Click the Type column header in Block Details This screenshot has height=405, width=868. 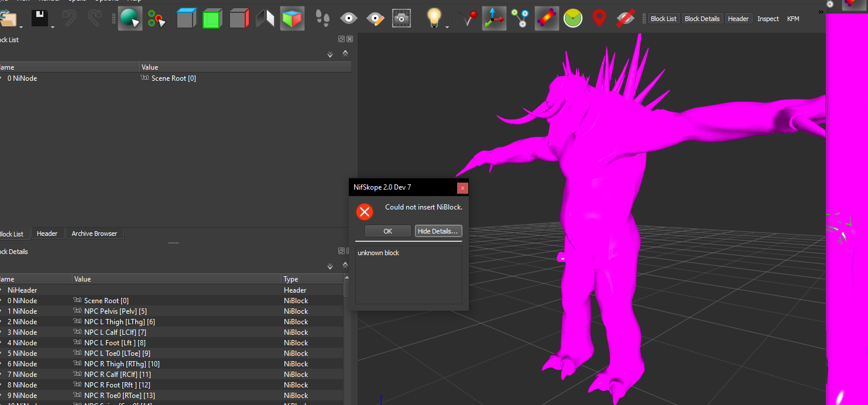(x=312, y=279)
